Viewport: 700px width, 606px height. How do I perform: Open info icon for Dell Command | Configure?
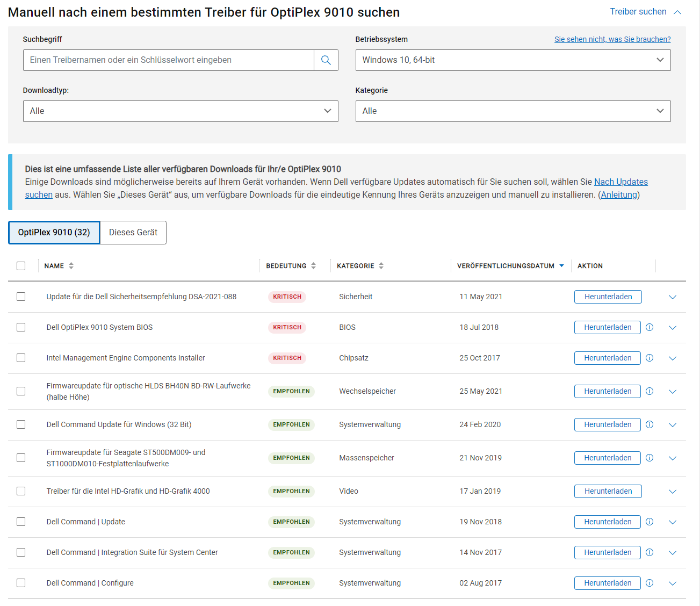(650, 583)
